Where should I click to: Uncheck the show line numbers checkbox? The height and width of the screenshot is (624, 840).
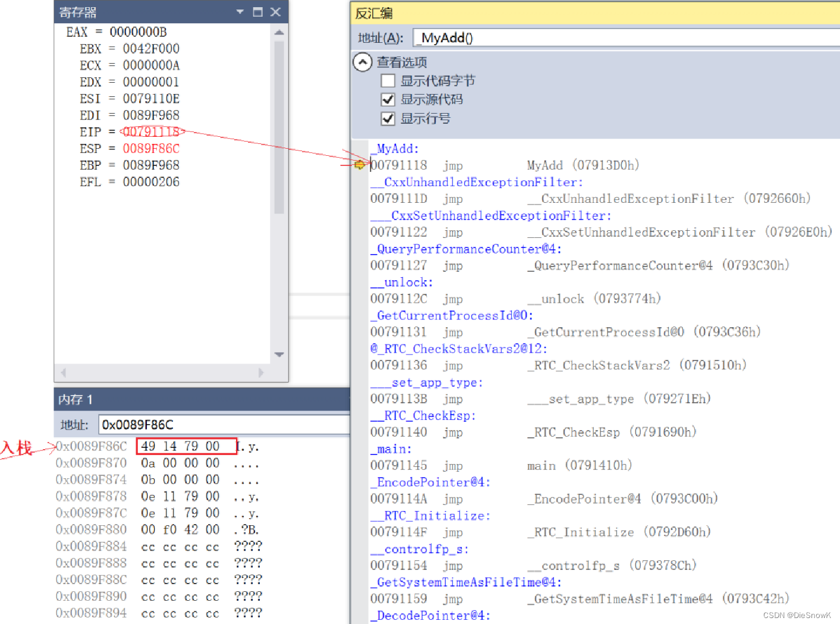pyautogui.click(x=388, y=118)
